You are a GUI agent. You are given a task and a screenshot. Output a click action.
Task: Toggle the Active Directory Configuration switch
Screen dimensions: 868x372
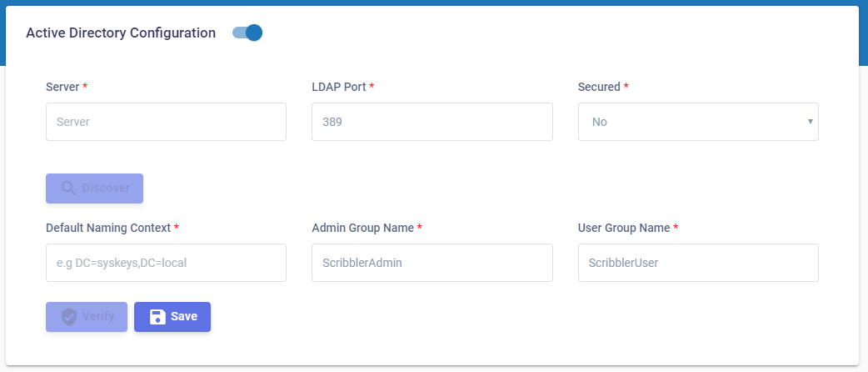(x=247, y=33)
